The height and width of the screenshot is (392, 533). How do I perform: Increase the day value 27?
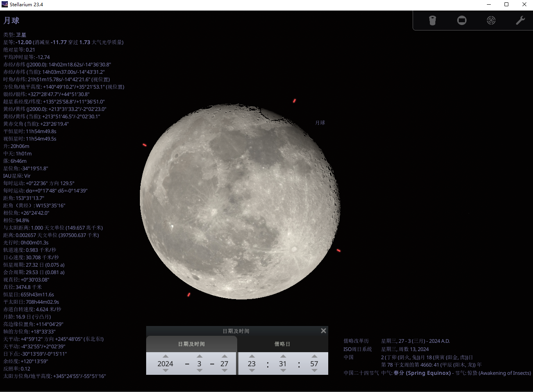[224, 356]
